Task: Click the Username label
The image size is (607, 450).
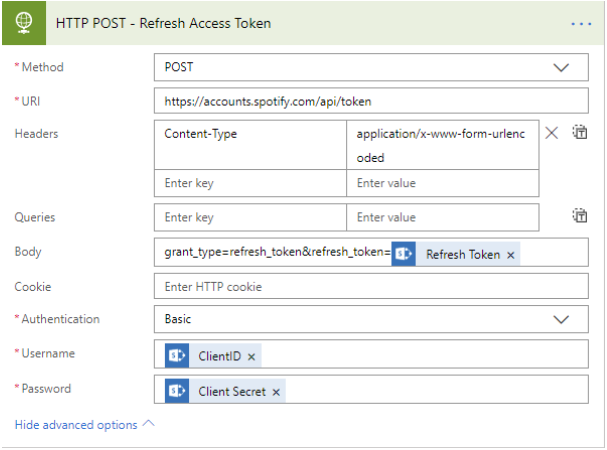Action: [x=48, y=353]
